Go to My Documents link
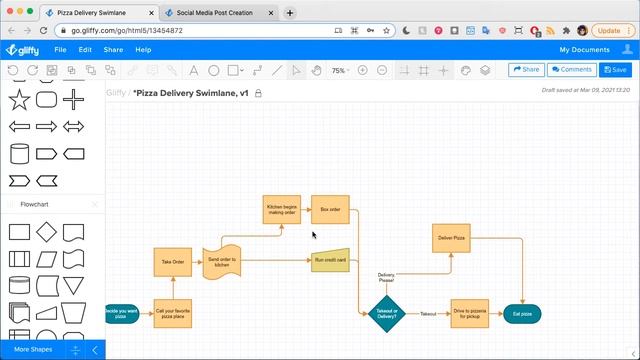 click(584, 50)
